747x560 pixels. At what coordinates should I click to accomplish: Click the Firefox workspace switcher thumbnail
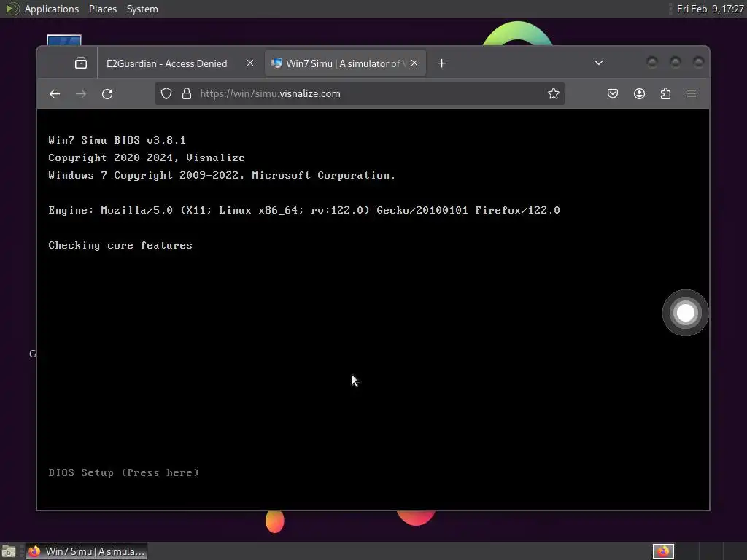pos(663,551)
